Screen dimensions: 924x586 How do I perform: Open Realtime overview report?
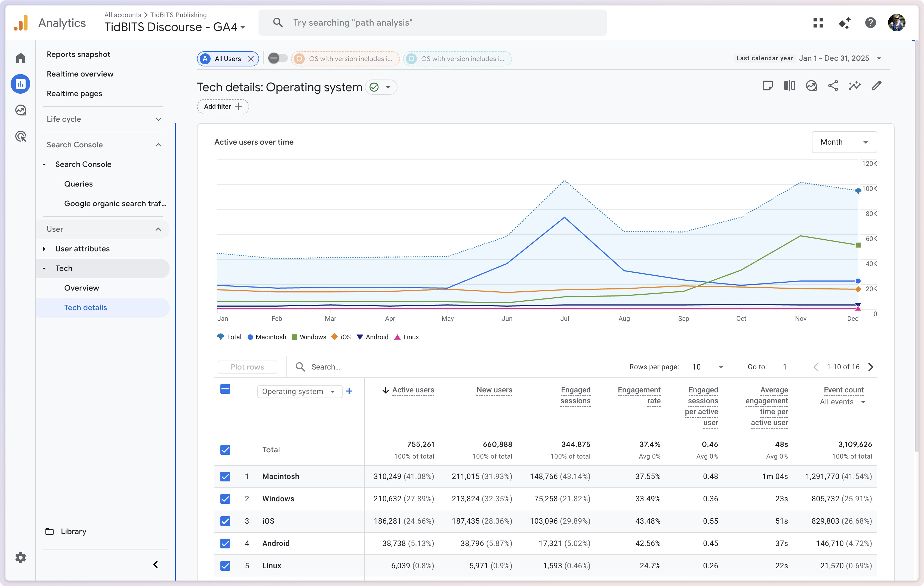[80, 74]
